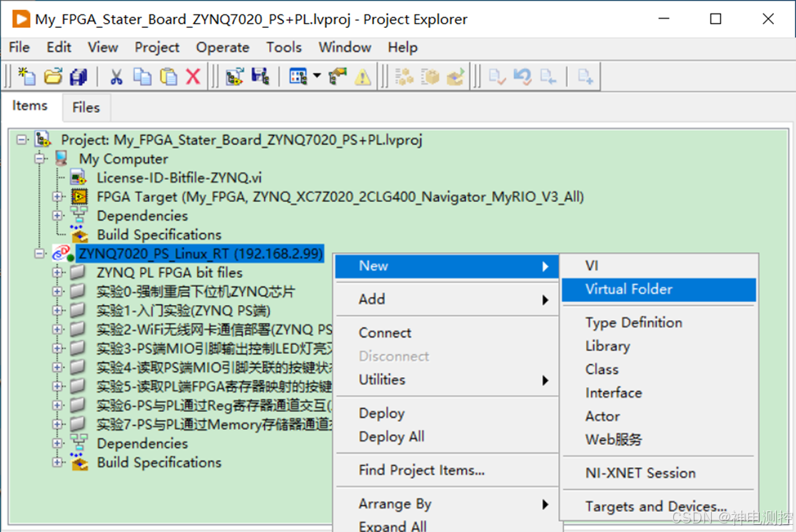The height and width of the screenshot is (532, 796).
Task: Choose Web服务 from the New submenu
Action: click(x=658, y=440)
